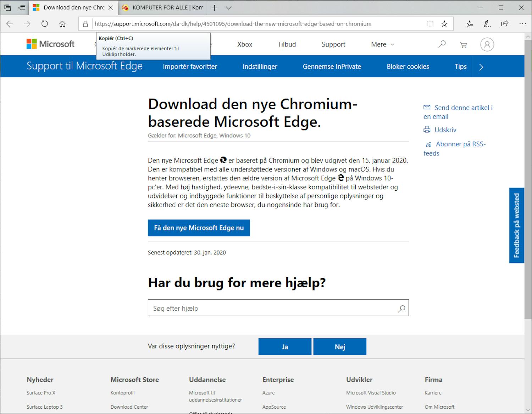The image size is (532, 414).
Task: Open Microsoft Visual Studio footer link
Action: 371,393
